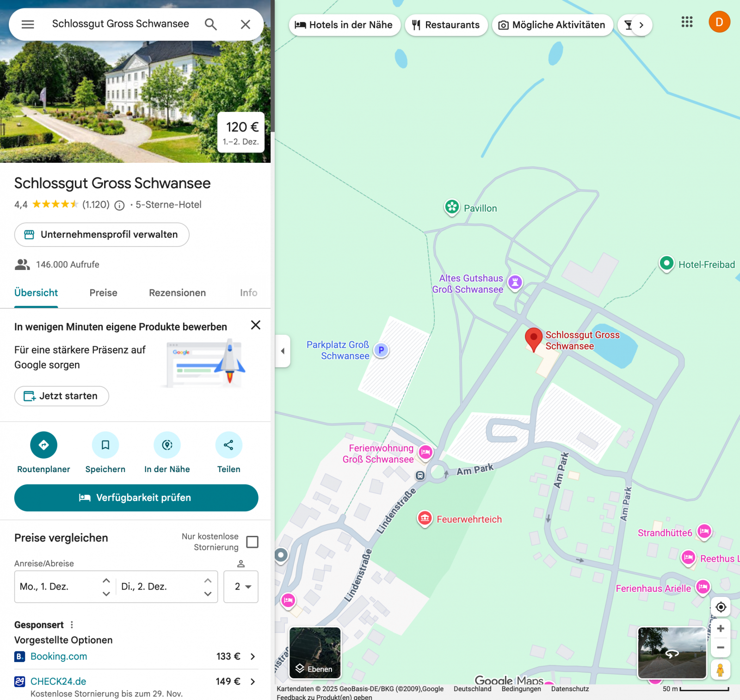Switch to the Preise tab
The image size is (740, 700).
(103, 293)
